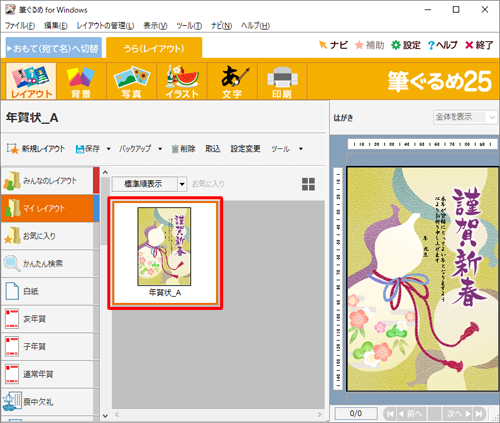Select 通常年賀 category
500x423 pixels.
47,374
